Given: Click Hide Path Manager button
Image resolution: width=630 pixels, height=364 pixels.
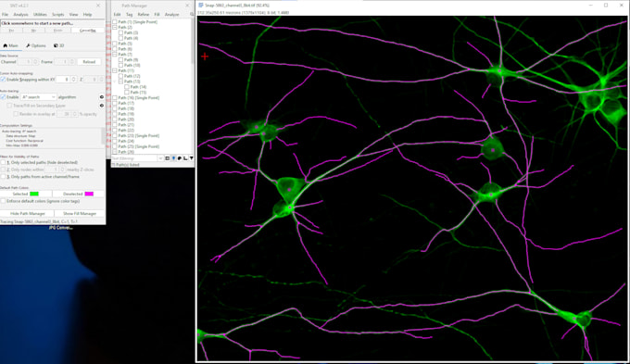Looking at the screenshot, I should [27, 213].
